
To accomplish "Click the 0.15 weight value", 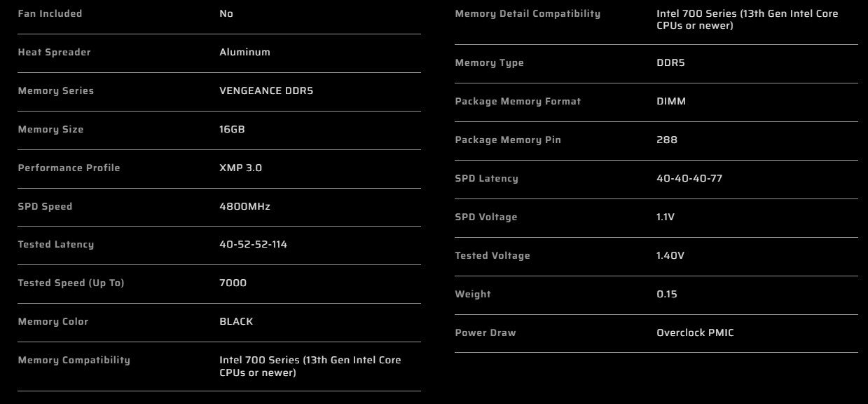I will pyautogui.click(x=667, y=295).
